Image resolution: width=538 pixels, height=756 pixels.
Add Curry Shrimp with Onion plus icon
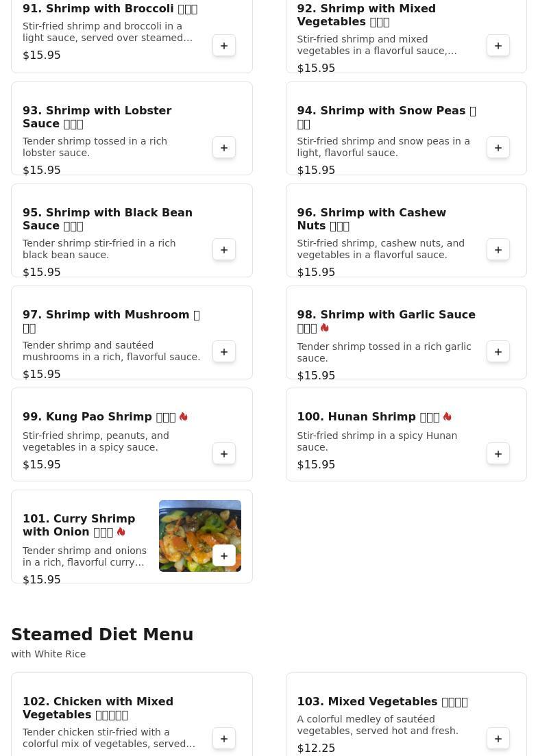tap(224, 556)
